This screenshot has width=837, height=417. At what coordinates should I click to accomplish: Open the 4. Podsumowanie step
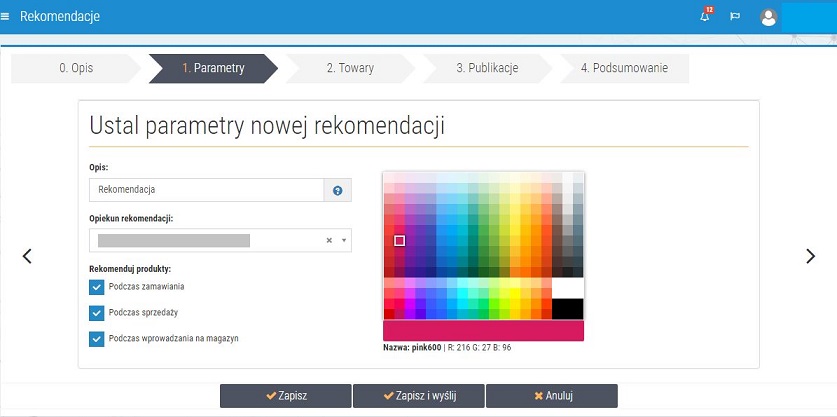click(x=624, y=68)
